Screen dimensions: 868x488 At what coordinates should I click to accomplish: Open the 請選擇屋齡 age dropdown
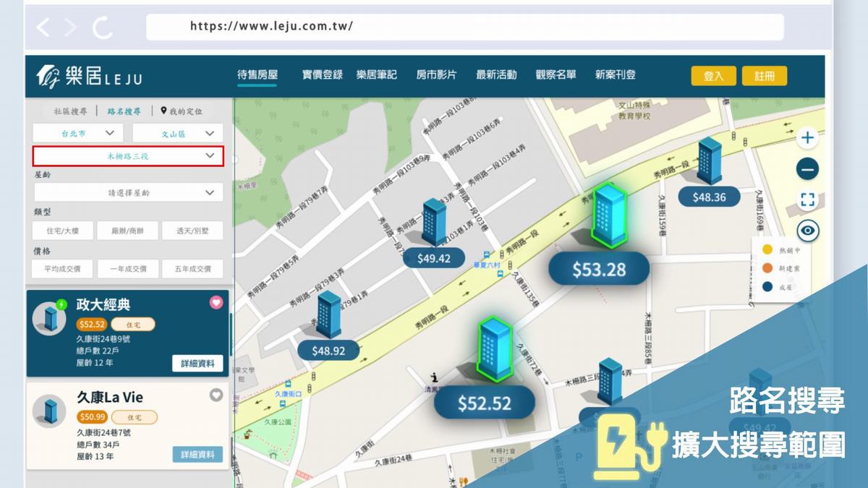coord(128,192)
